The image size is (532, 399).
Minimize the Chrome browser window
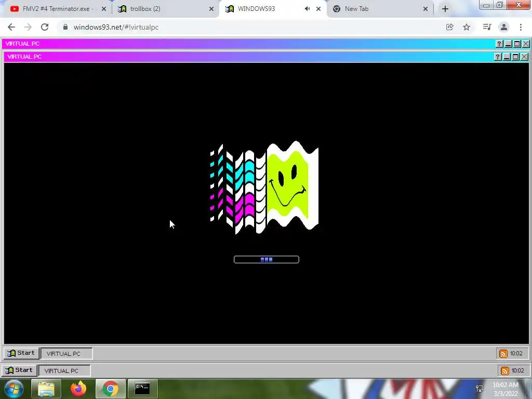pyautogui.click(x=486, y=5)
